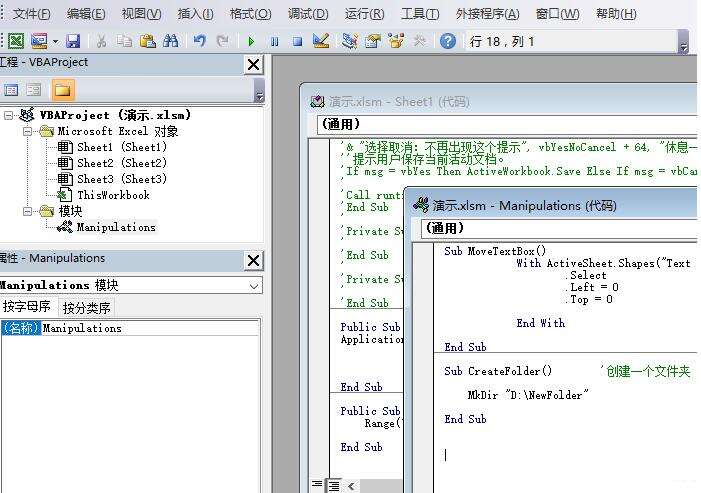Open Find with the binoculars icon
This screenshot has width=701, height=493.
coord(170,41)
